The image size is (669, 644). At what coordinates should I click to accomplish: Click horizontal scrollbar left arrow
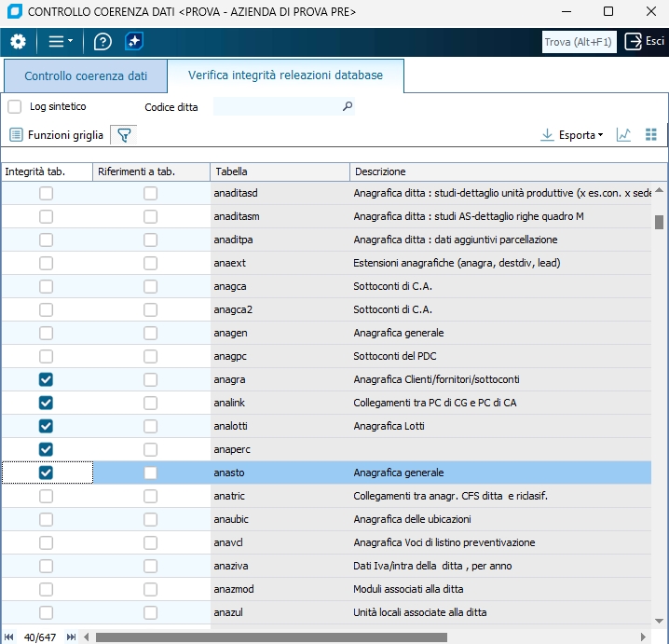(87, 637)
